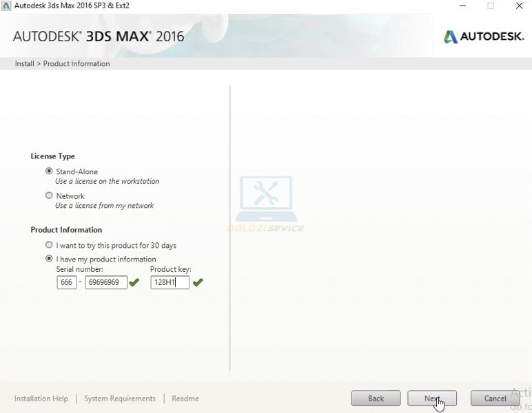This screenshot has width=532, height=413.
Task: Minimize the installer window
Action: tap(462, 6)
